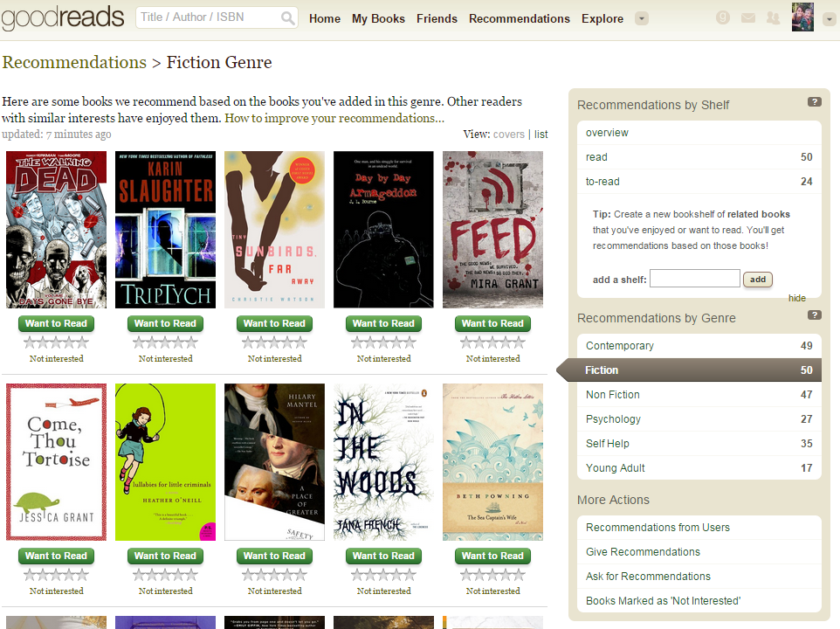Viewport: 840px width, 629px height.
Task: Open Lullabies for Little Criminals cover
Action: tap(166, 462)
